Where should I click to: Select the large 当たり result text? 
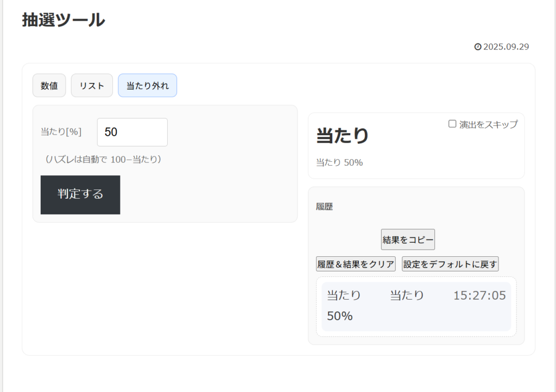point(343,136)
